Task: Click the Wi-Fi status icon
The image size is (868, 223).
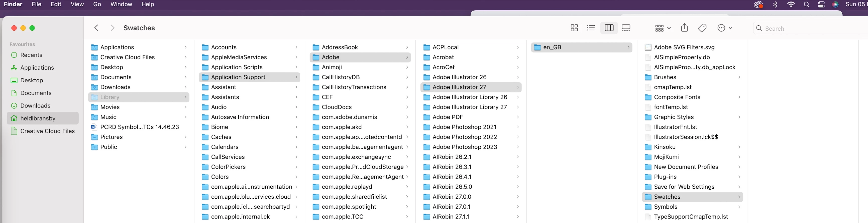Action: coord(791,4)
